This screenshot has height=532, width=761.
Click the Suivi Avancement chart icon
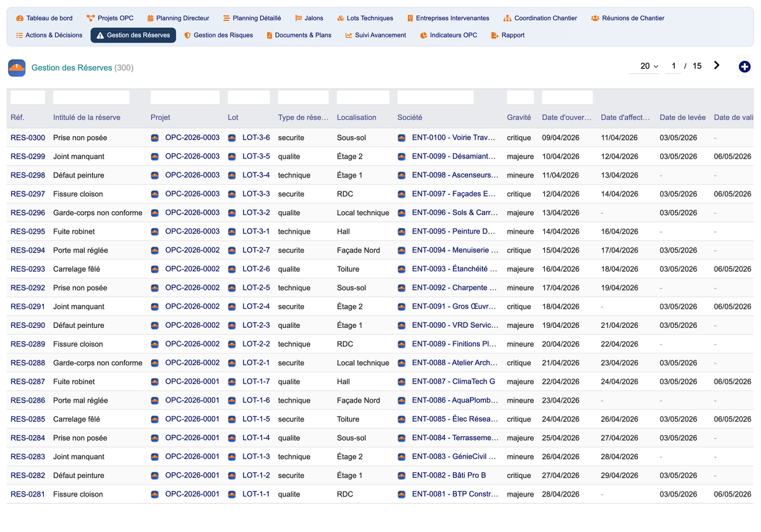tap(349, 36)
